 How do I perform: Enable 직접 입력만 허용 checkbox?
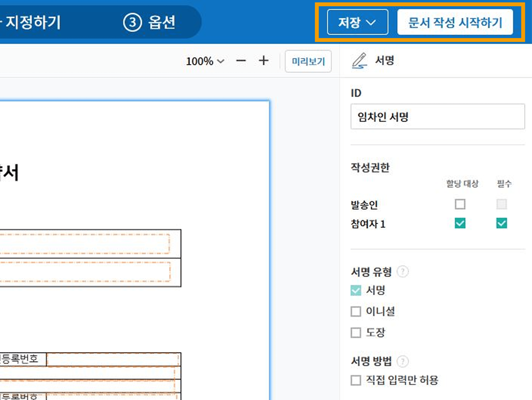356,381
